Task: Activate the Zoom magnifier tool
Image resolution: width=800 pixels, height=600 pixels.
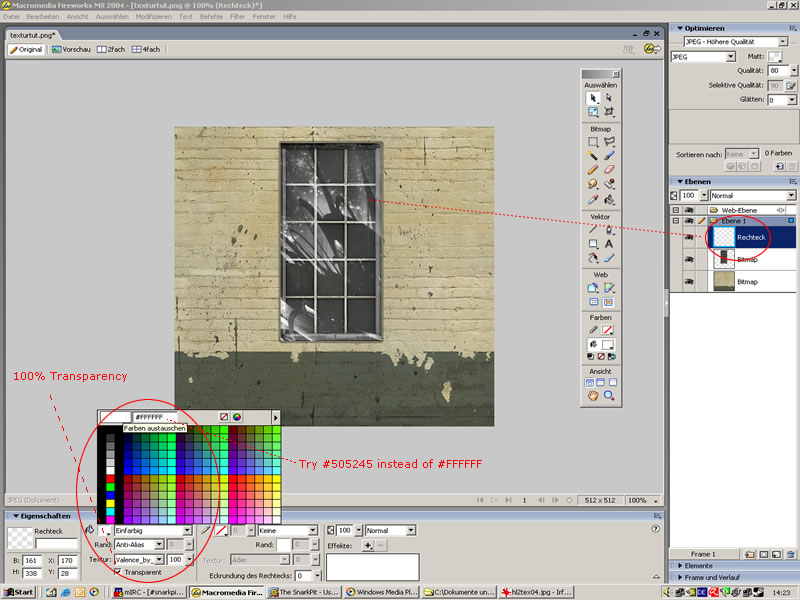Action: pos(609,396)
